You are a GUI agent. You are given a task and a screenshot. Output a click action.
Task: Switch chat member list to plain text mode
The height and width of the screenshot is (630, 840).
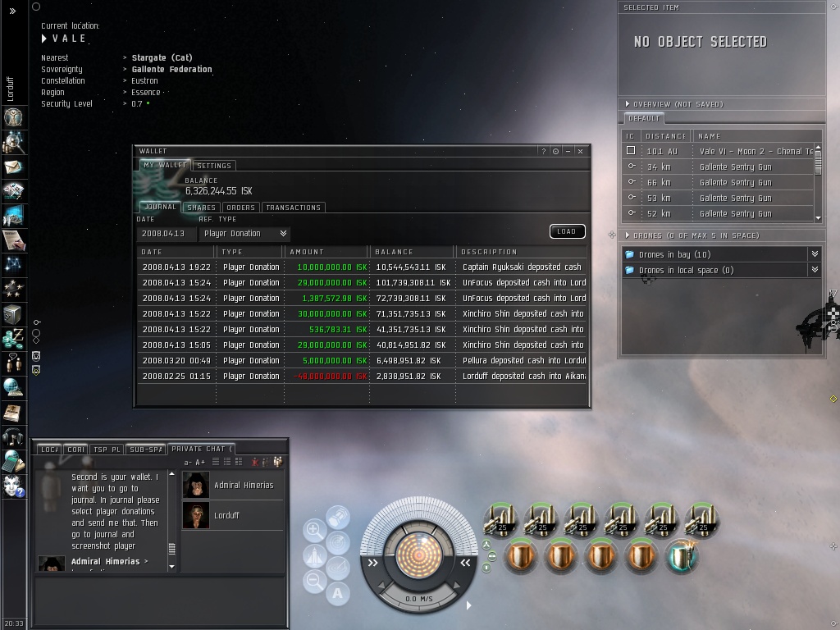click(x=216, y=462)
